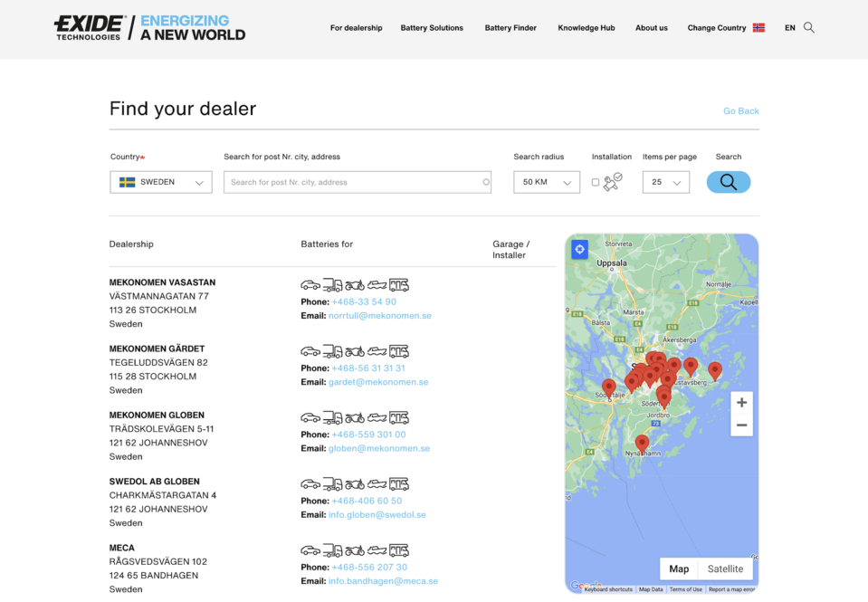Open the Change Country selector
The height and width of the screenshot is (602, 868).
tap(726, 28)
